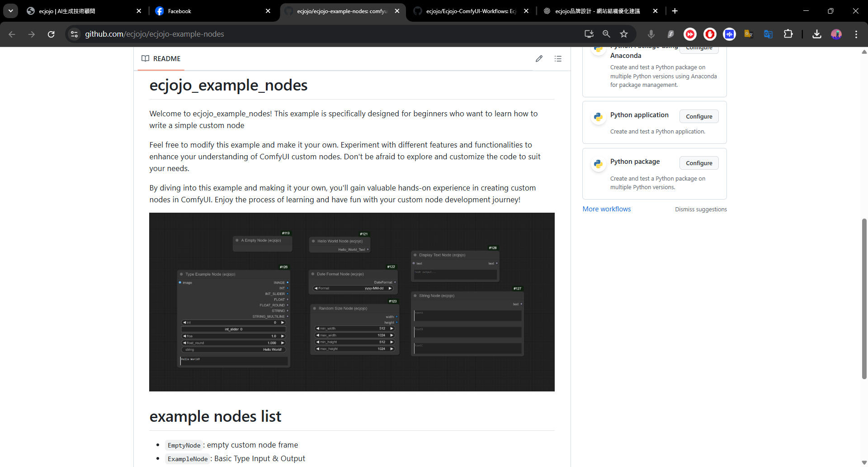Screen dimensions: 868x467
Task: Close the Ecjojo-ComfyUI-Workflows tab
Action: point(526,11)
